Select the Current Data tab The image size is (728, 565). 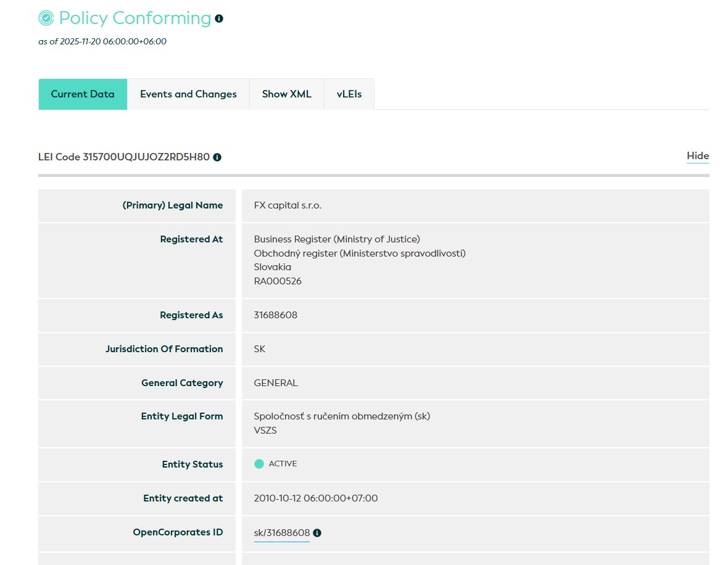[x=83, y=94]
